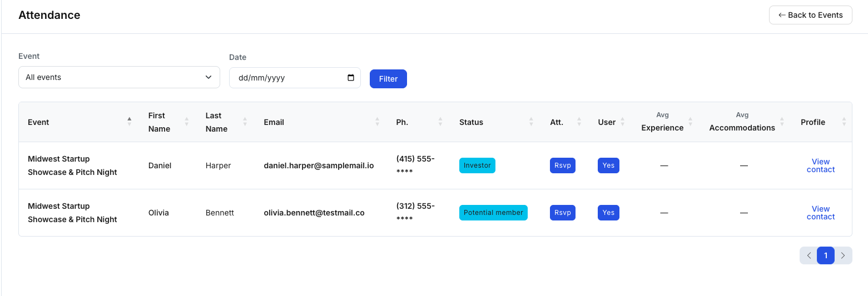Sort by Last Name column arrows
This screenshot has width=868, height=296.
(245, 122)
